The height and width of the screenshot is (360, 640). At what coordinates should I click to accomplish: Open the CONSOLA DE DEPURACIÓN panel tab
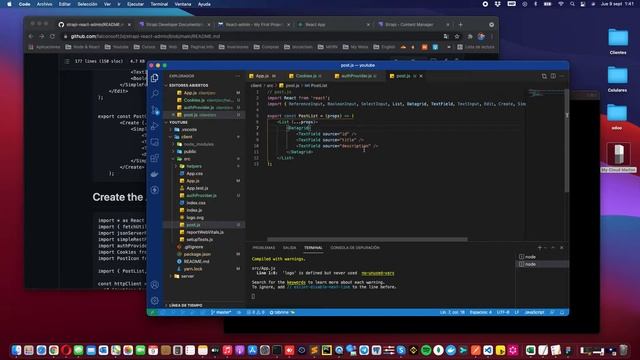coord(355,248)
